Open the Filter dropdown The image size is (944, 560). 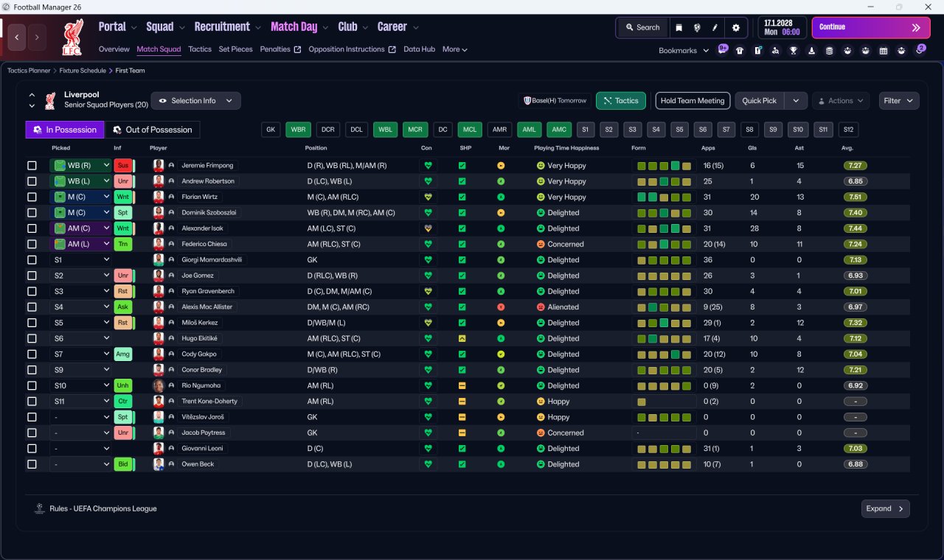tap(899, 101)
